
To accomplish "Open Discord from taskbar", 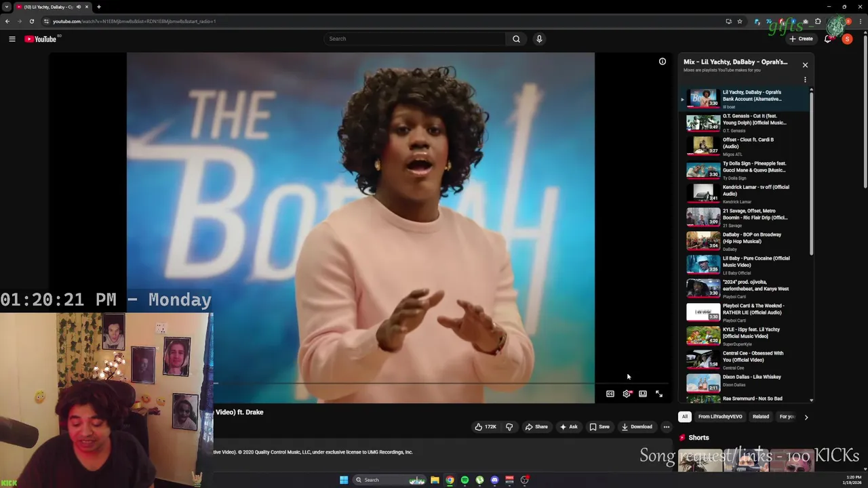I will pos(494,480).
